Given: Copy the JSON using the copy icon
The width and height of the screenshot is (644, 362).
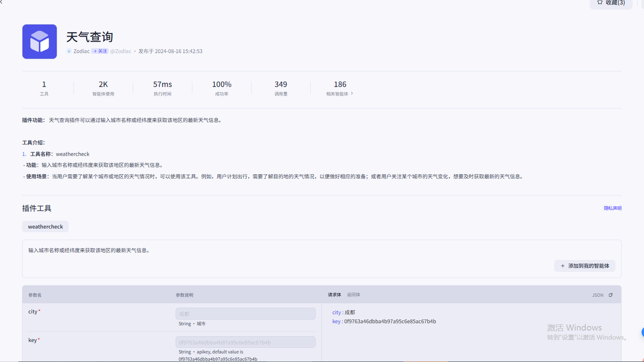Looking at the screenshot, I should pyautogui.click(x=611, y=295).
